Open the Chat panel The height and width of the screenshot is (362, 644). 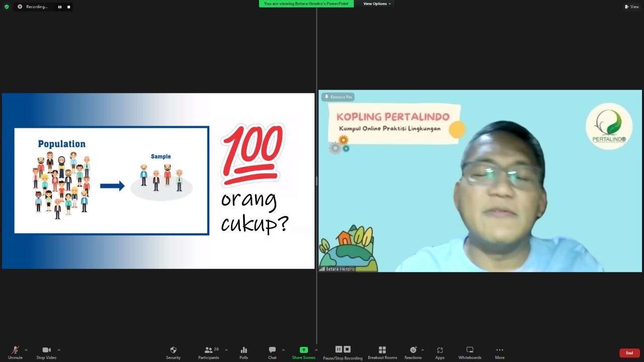(x=272, y=350)
